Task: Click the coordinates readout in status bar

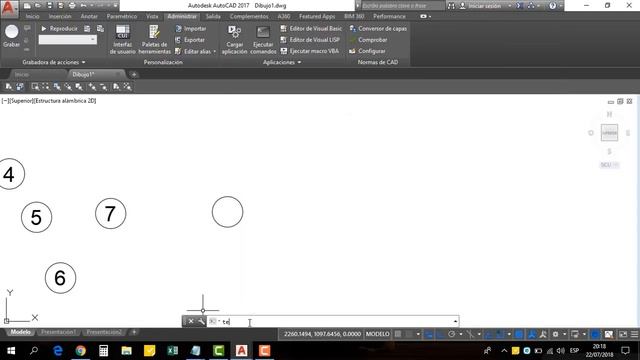Action: click(322, 334)
